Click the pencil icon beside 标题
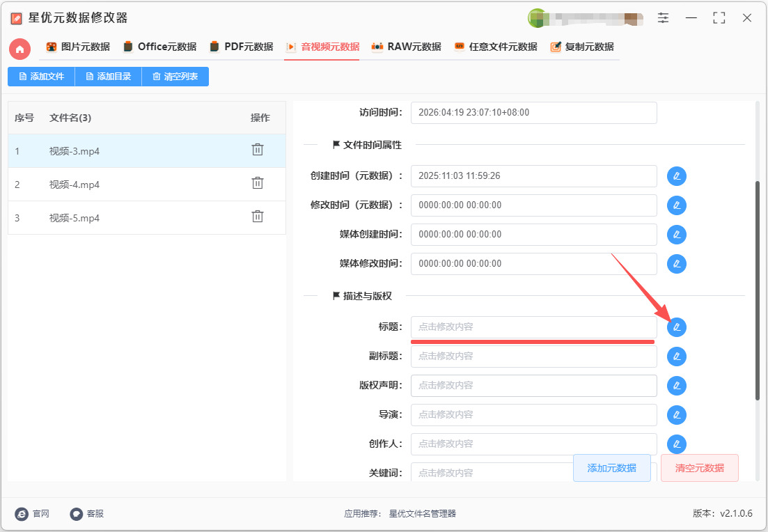Viewport: 768px width, 532px height. [x=676, y=327]
